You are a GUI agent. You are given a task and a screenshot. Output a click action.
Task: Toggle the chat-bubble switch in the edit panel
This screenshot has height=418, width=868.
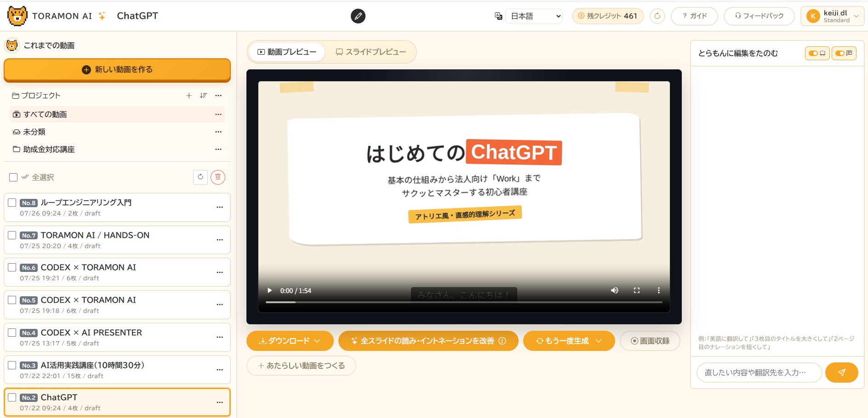point(844,53)
